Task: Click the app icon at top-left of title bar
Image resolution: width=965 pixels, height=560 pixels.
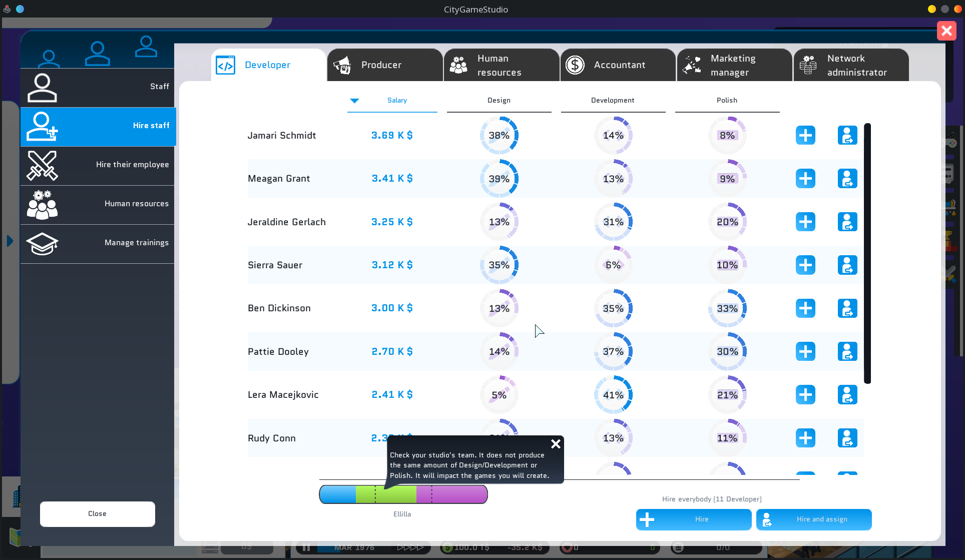Action: (x=7, y=9)
